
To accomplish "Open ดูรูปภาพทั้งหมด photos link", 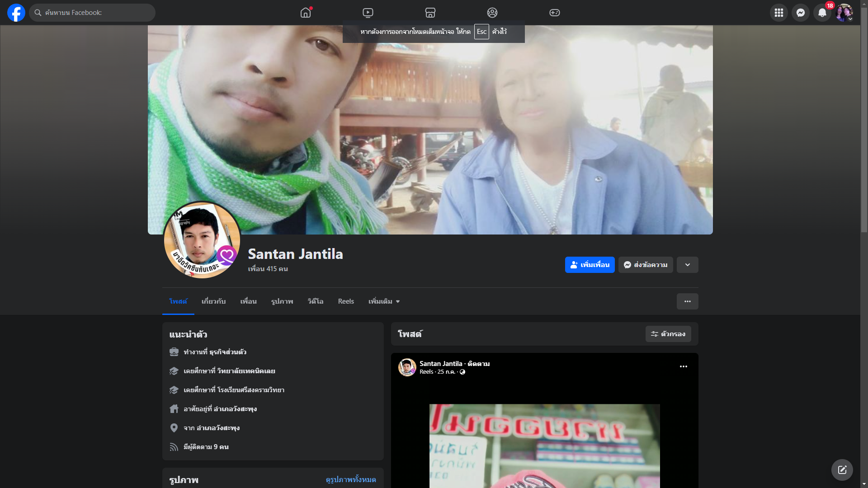I will pyautogui.click(x=350, y=479).
